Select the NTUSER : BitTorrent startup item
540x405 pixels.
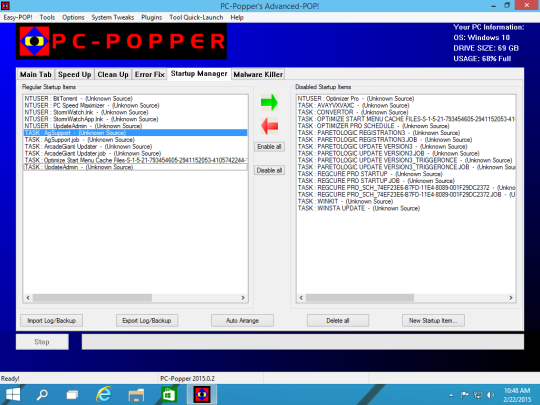point(136,98)
